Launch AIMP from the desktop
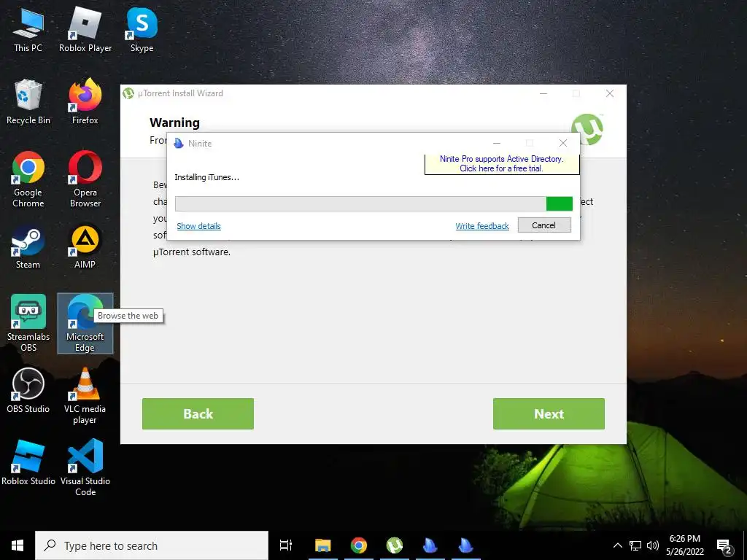Screen dimensions: 747x560 click(85, 248)
